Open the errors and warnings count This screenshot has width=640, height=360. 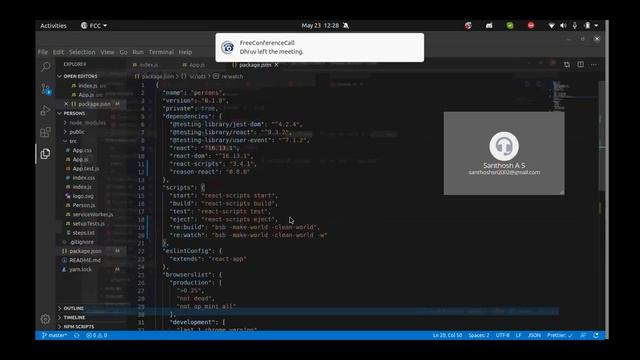pyautogui.click(x=97, y=336)
